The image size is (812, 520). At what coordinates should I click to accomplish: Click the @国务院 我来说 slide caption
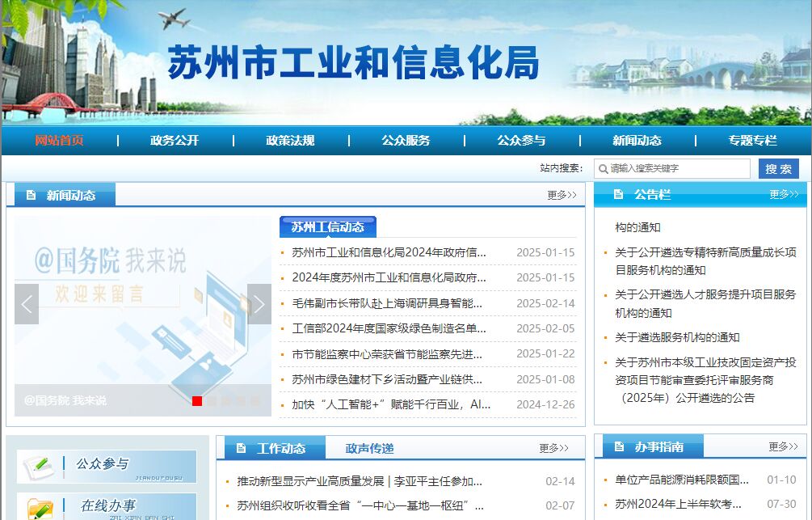coord(65,400)
